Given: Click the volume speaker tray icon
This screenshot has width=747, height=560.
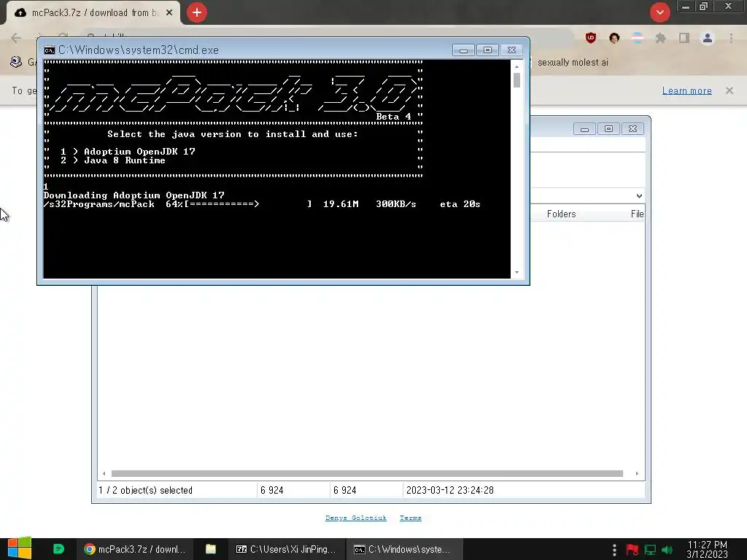Looking at the screenshot, I should pyautogui.click(x=667, y=550).
